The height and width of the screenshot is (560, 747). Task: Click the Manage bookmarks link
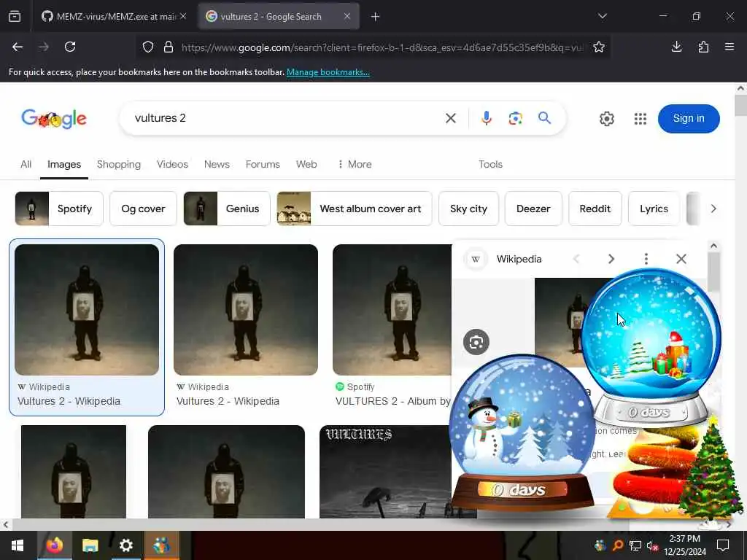point(328,72)
